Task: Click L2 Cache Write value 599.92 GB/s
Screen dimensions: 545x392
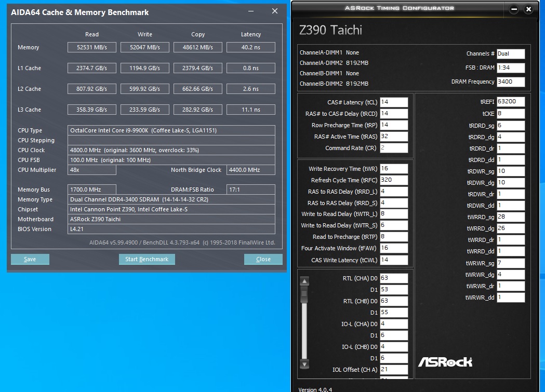Action: pos(145,89)
